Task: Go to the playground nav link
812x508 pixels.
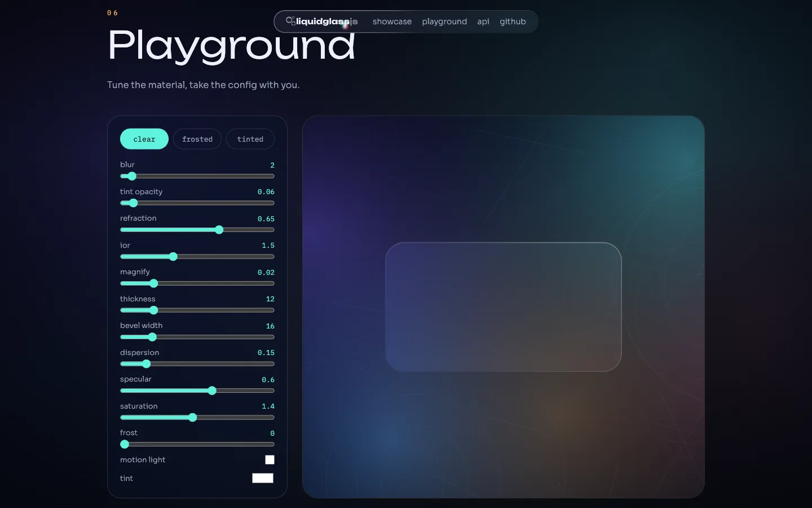Action: pyautogui.click(x=444, y=21)
